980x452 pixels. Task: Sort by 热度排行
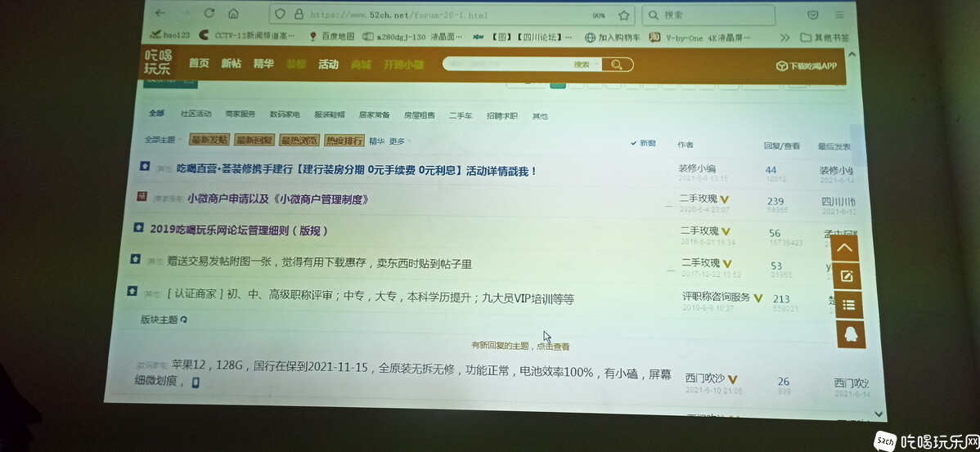pyautogui.click(x=344, y=141)
